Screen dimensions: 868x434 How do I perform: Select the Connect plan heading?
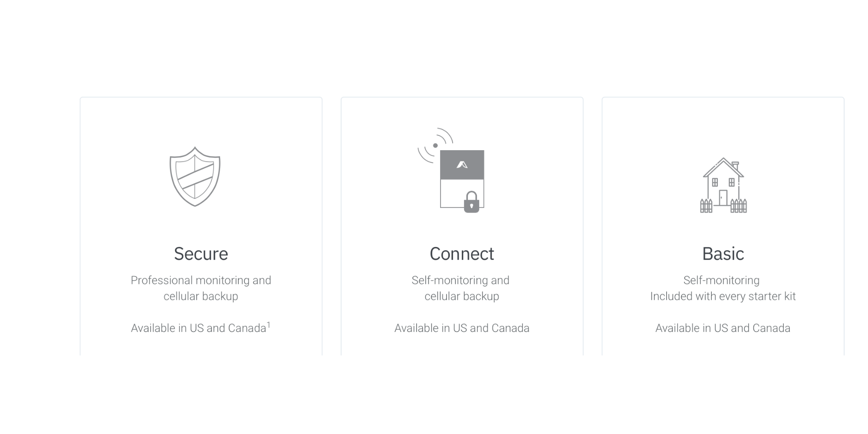point(462,254)
